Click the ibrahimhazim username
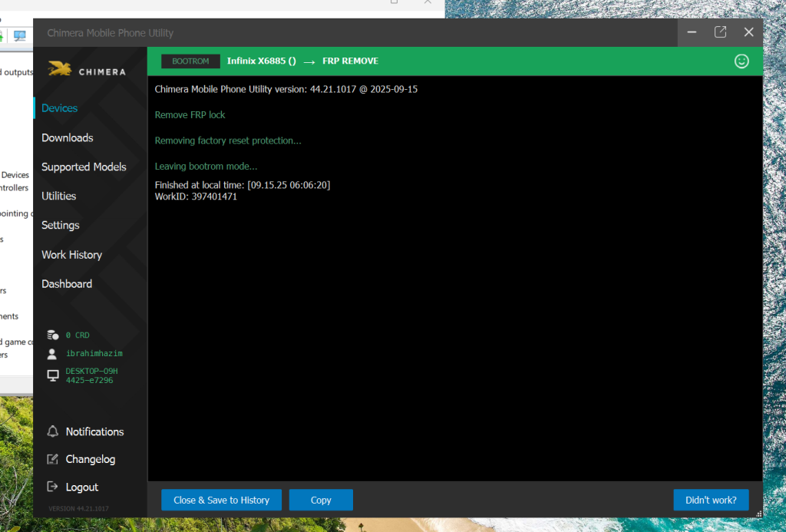This screenshot has width=786, height=532. [94, 353]
